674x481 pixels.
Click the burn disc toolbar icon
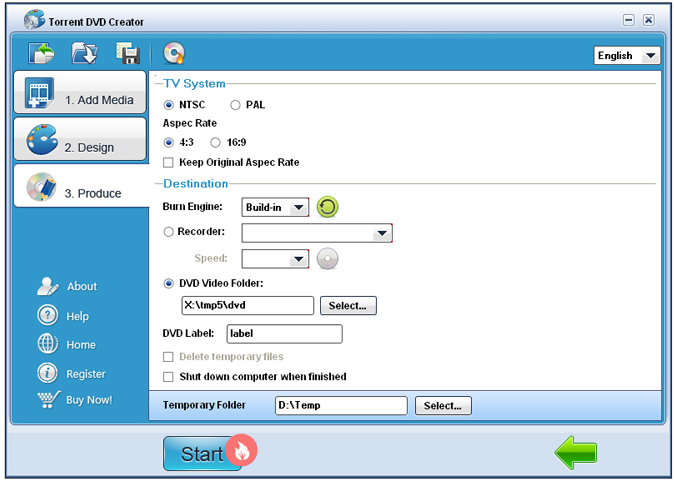coord(174,53)
